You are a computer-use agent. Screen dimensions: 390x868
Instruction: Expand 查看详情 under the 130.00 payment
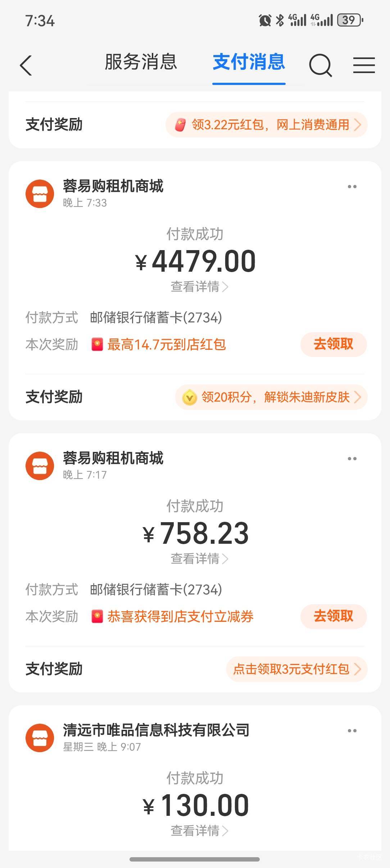(x=199, y=831)
